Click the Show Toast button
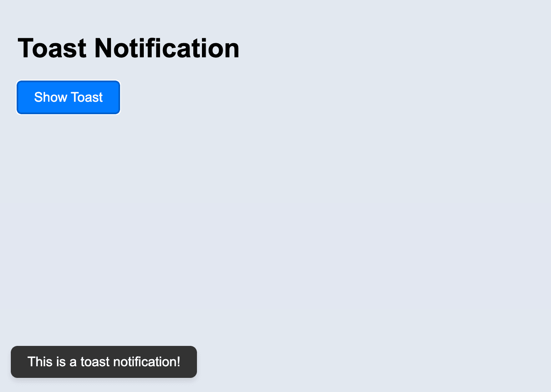Image resolution: width=551 pixels, height=392 pixels. [69, 97]
